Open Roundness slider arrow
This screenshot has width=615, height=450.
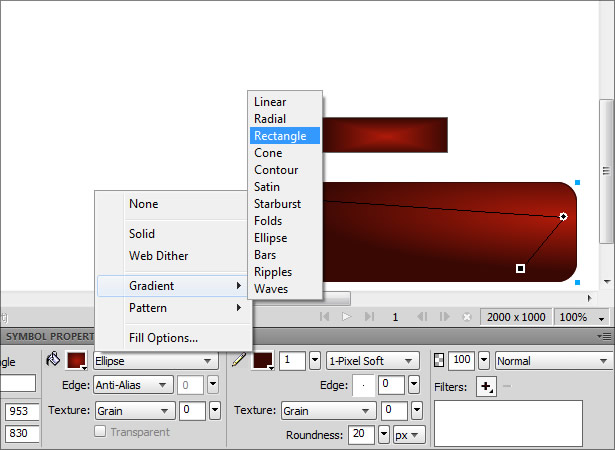[x=384, y=435]
